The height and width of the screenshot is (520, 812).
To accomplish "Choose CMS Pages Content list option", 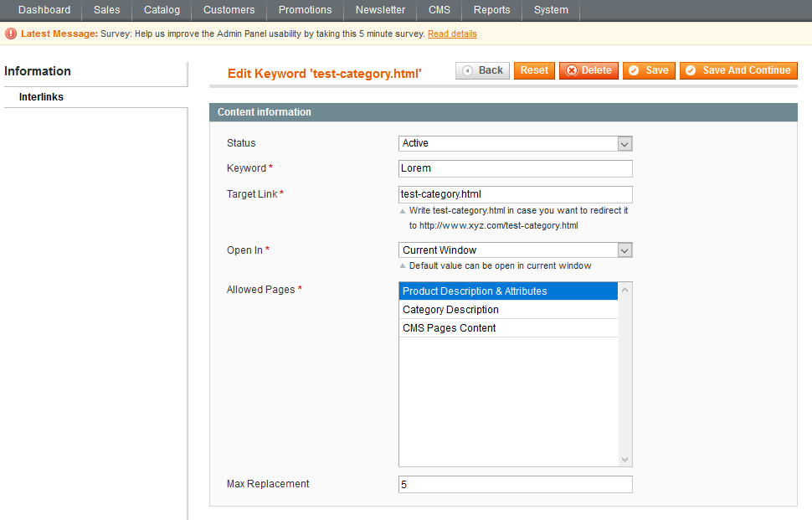I will click(508, 328).
